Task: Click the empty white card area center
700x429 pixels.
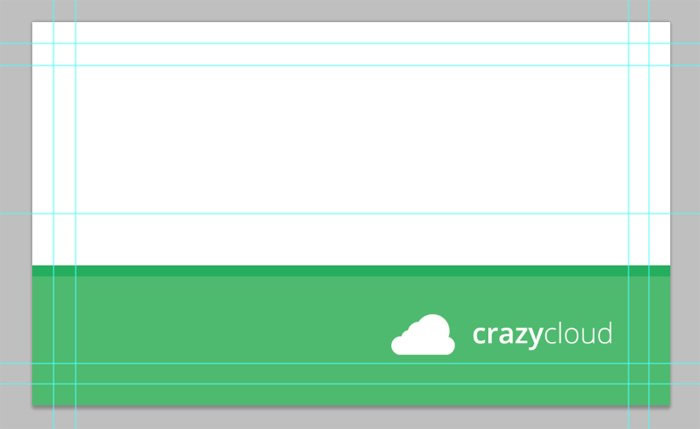Action: pyautogui.click(x=351, y=144)
